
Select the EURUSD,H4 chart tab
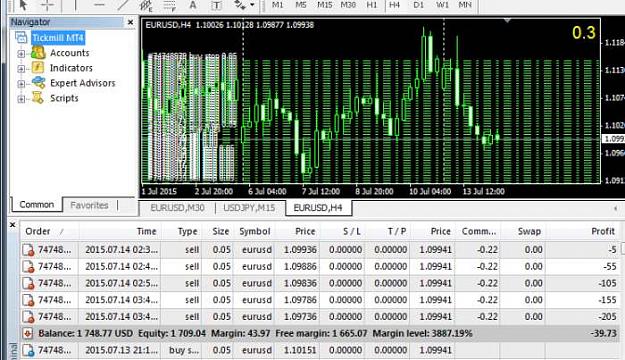(318, 208)
